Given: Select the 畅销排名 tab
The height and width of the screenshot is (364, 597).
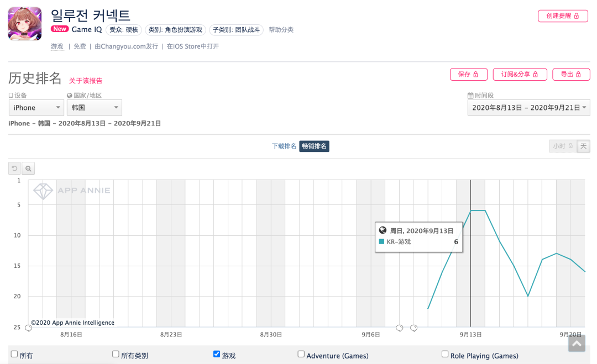Looking at the screenshot, I should point(315,146).
